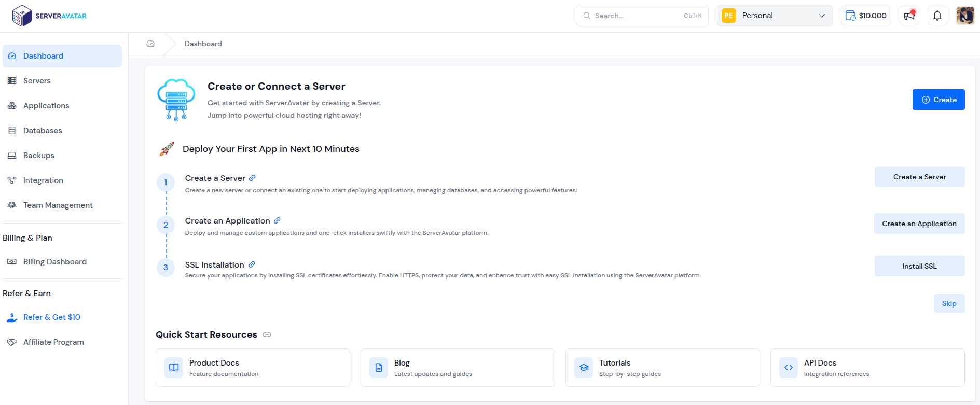The height and width of the screenshot is (405, 980).
Task: Open the API Docs resource card
Action: (x=867, y=368)
